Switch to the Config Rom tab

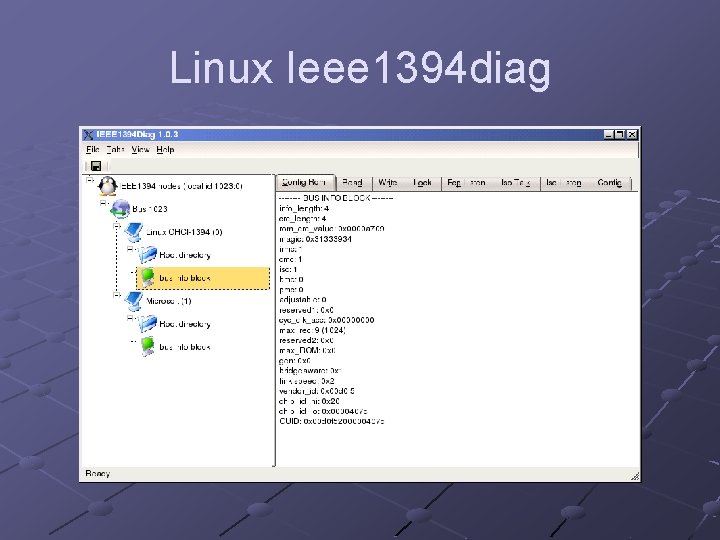[x=304, y=182]
